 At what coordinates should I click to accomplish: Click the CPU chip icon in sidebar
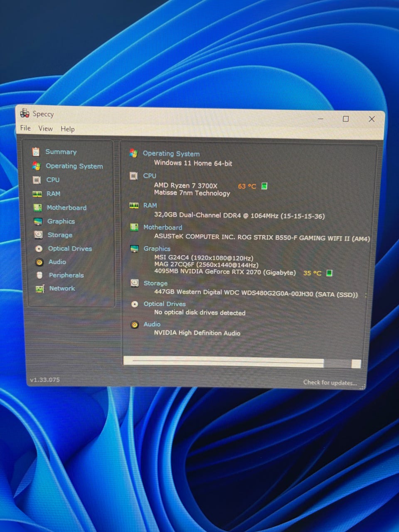pyautogui.click(x=37, y=180)
